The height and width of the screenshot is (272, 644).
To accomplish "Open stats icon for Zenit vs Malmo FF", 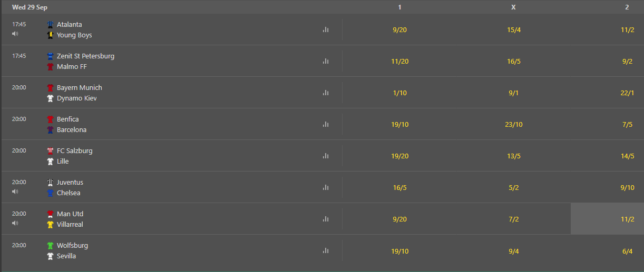I will tap(325, 62).
